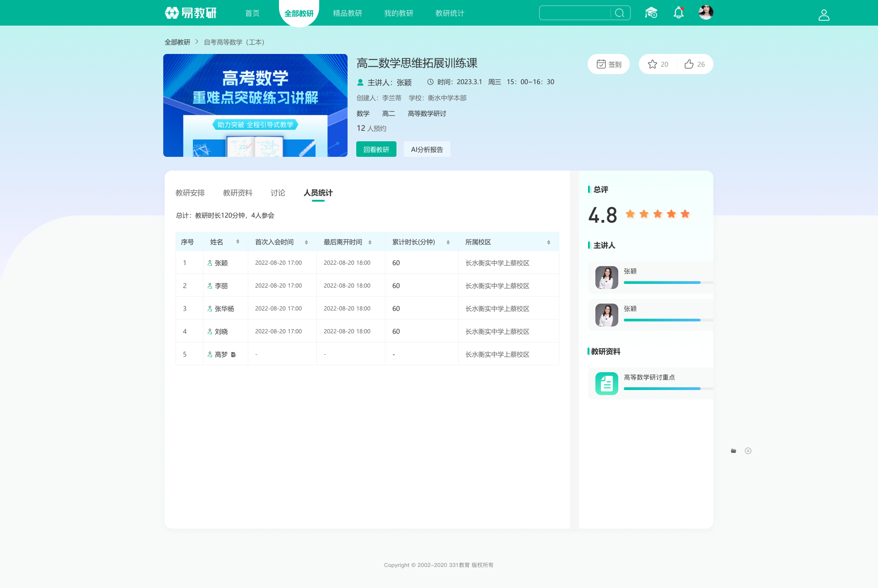Click 李丽 name in row 2

point(221,286)
